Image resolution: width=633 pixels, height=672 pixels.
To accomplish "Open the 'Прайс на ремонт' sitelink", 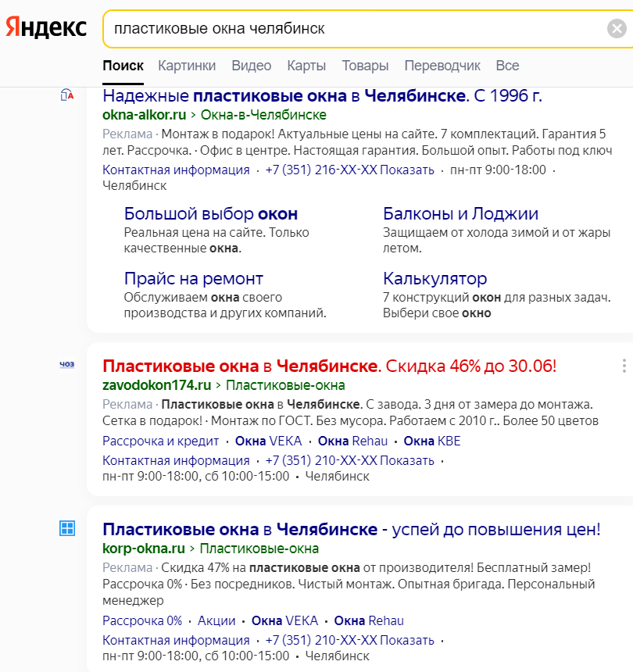I will (193, 279).
